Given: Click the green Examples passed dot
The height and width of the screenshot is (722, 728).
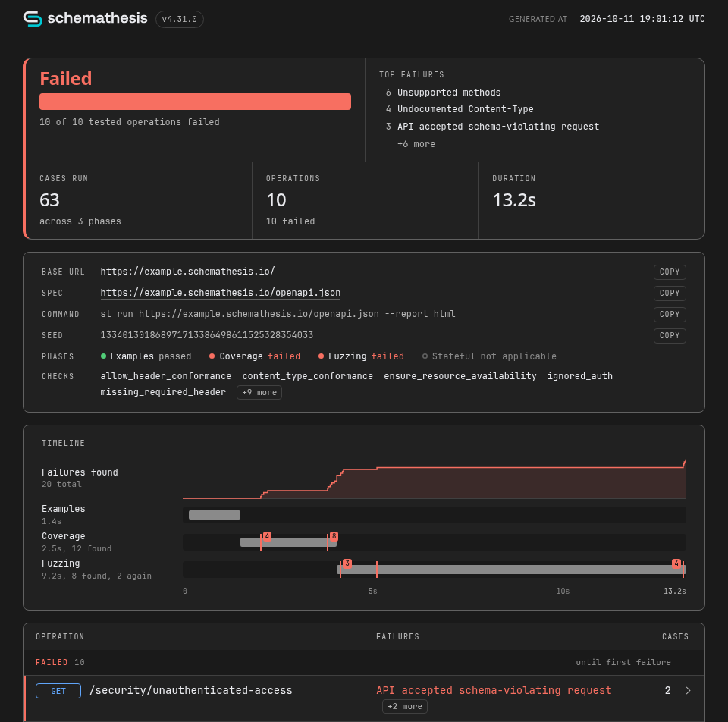Looking at the screenshot, I should tap(104, 356).
